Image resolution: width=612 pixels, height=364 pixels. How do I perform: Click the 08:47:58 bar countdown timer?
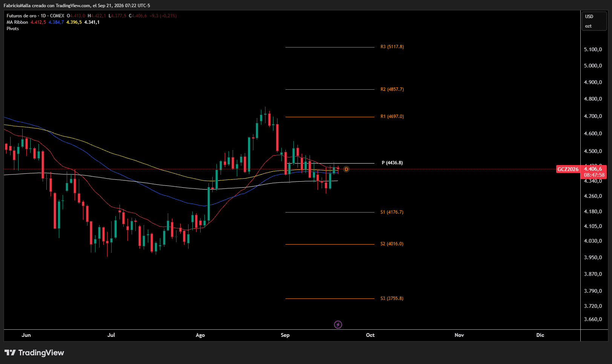click(x=594, y=175)
